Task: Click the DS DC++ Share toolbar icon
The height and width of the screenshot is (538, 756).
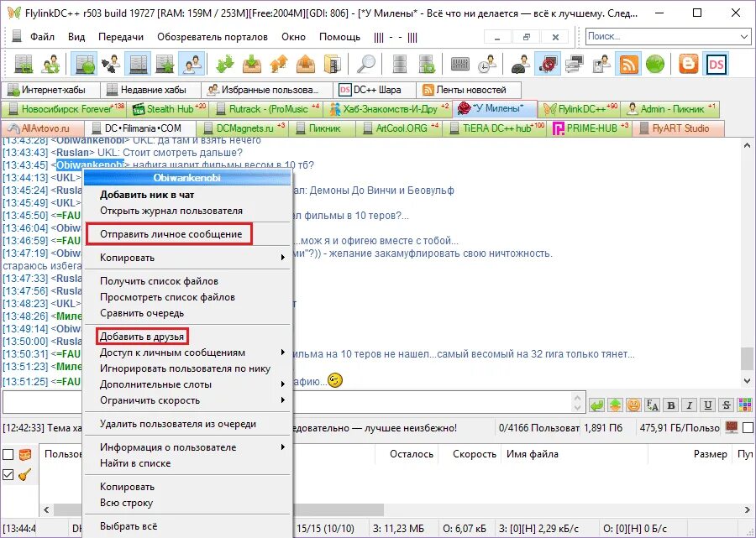Action: [x=716, y=64]
